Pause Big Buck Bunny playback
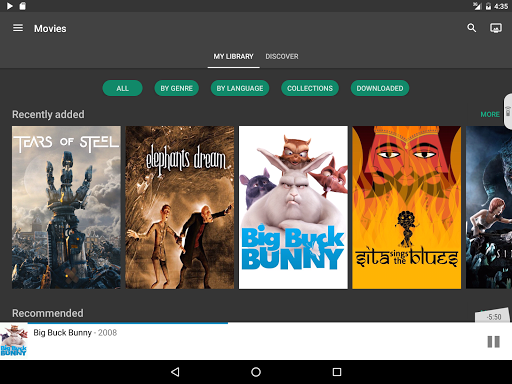This screenshot has width=512, height=384. 493,342
